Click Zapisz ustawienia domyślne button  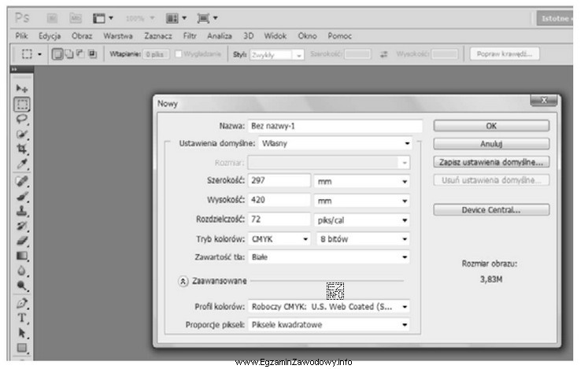(x=491, y=162)
